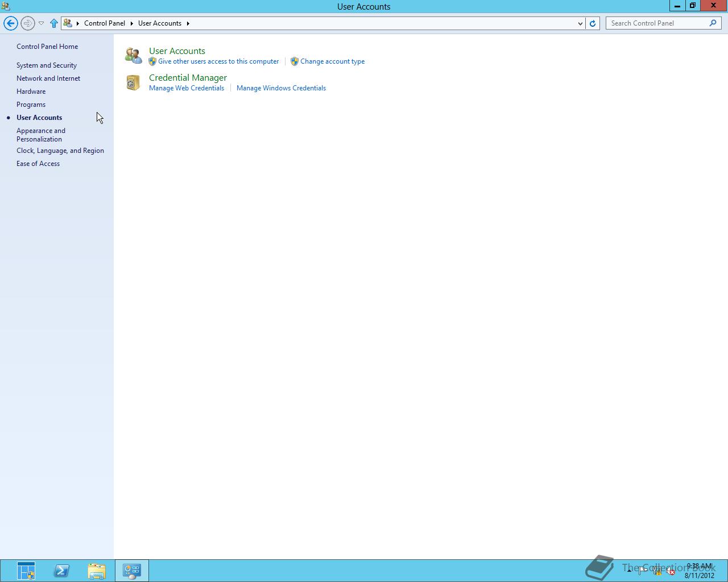Open the User Accounts heading link
The width and height of the screenshot is (728, 582).
pos(177,51)
